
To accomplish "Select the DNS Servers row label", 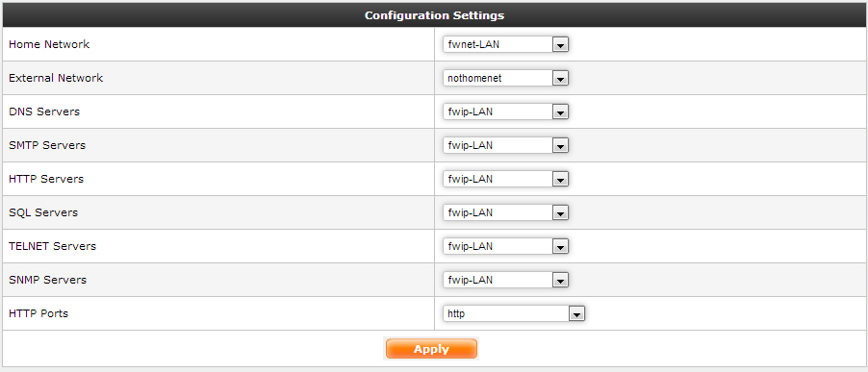I will [44, 112].
